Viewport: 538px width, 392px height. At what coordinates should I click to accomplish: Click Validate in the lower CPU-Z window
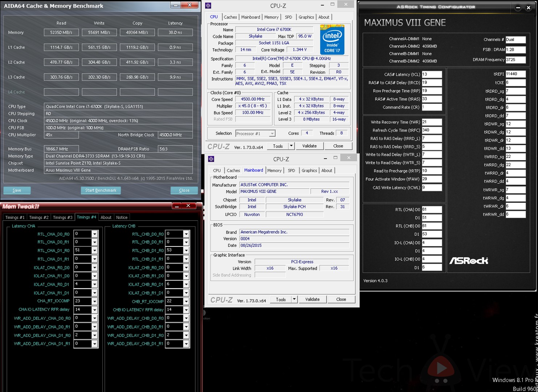[312, 299]
